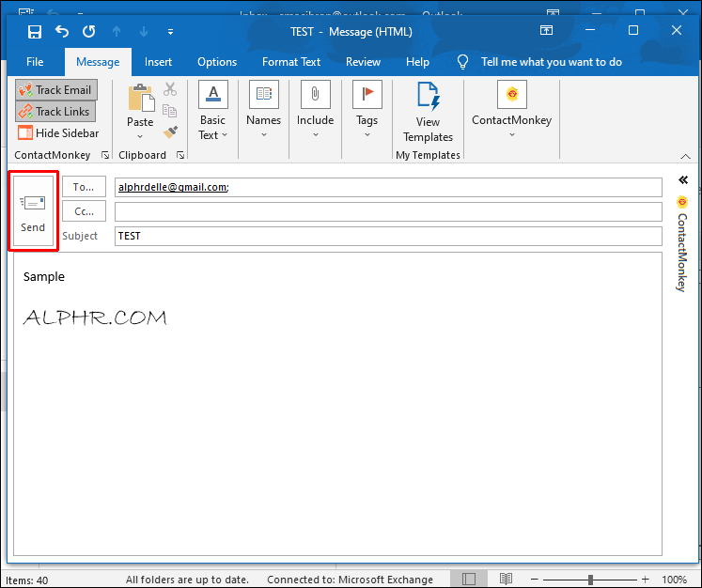The height and width of the screenshot is (588, 702).
Task: Click into the empty Cc field
Action: point(388,211)
